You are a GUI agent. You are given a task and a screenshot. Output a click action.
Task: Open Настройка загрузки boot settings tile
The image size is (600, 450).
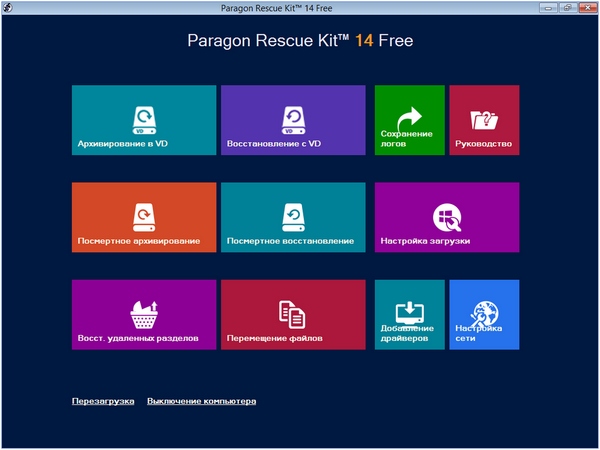pos(447,217)
